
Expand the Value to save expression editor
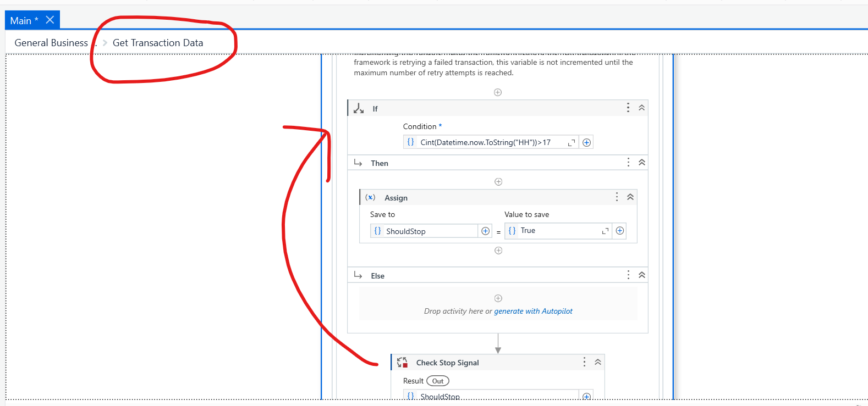[605, 231]
